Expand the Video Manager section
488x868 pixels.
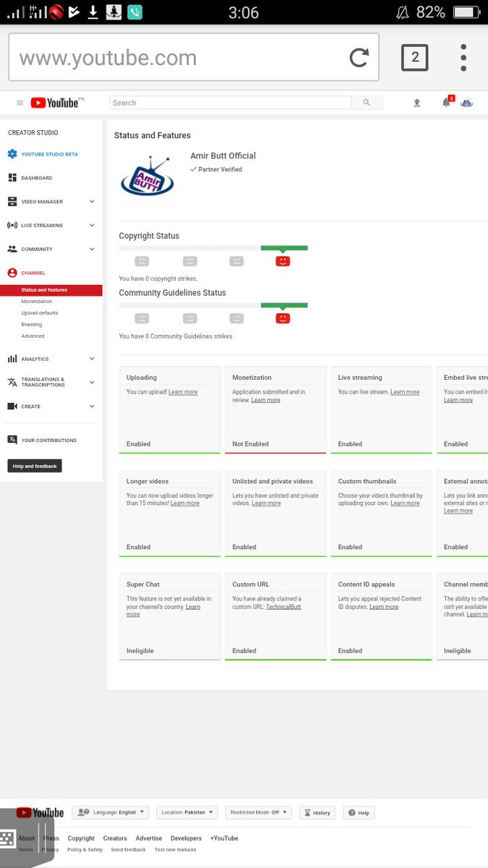[x=92, y=202]
